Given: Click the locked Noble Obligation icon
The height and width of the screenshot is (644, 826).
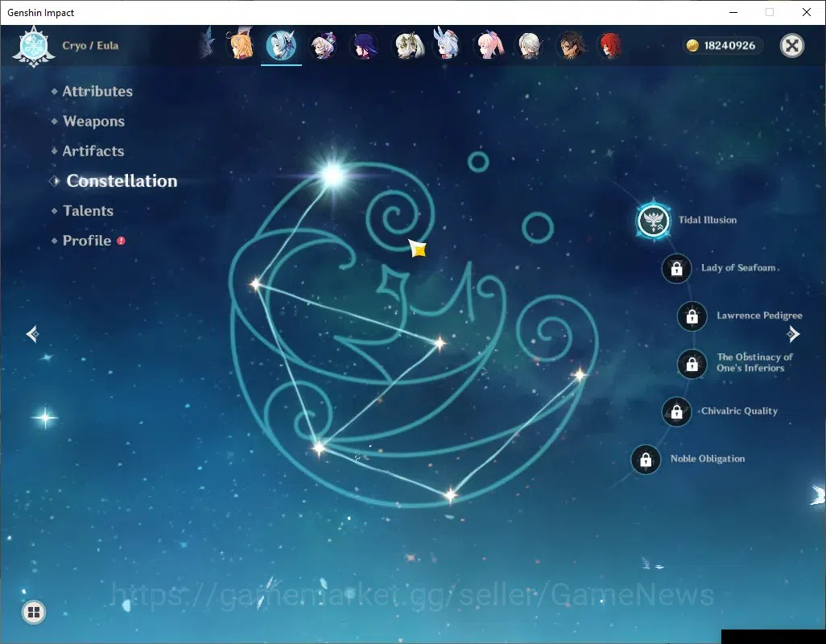Looking at the screenshot, I should tap(646, 460).
